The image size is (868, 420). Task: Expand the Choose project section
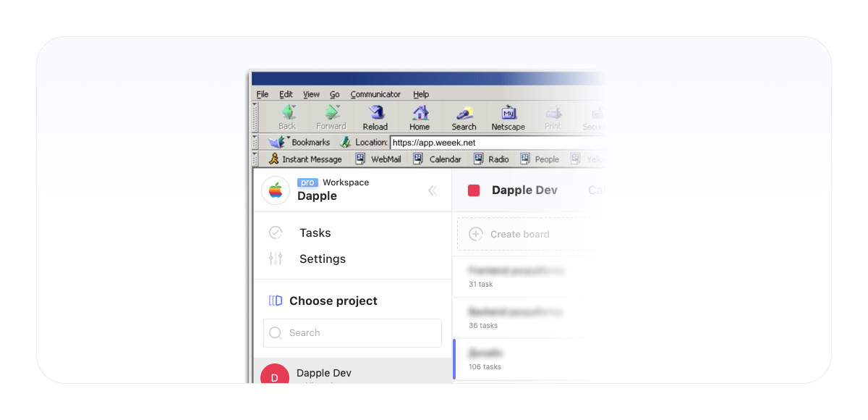click(x=333, y=301)
